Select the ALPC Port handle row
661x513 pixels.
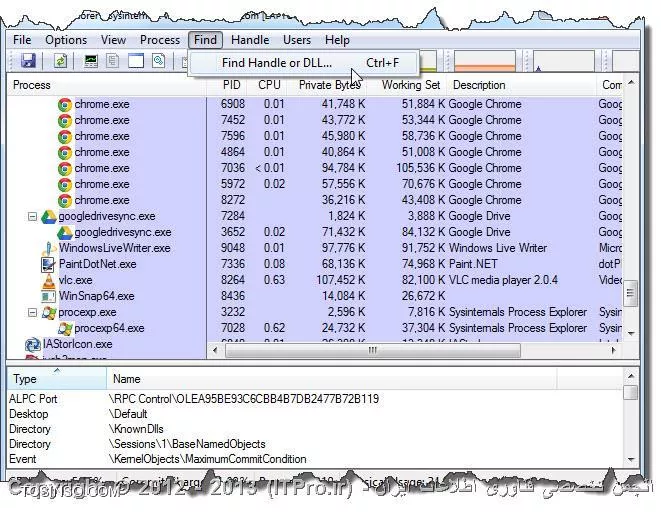click(314, 399)
